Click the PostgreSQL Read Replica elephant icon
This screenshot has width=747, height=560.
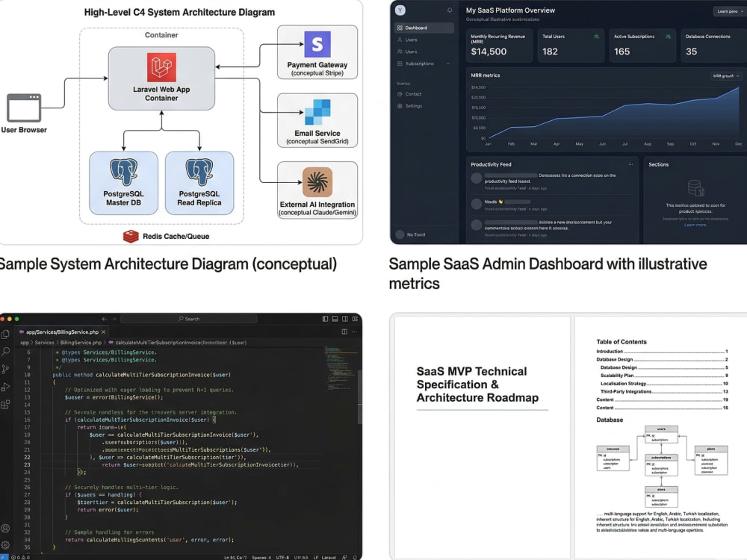click(x=199, y=172)
